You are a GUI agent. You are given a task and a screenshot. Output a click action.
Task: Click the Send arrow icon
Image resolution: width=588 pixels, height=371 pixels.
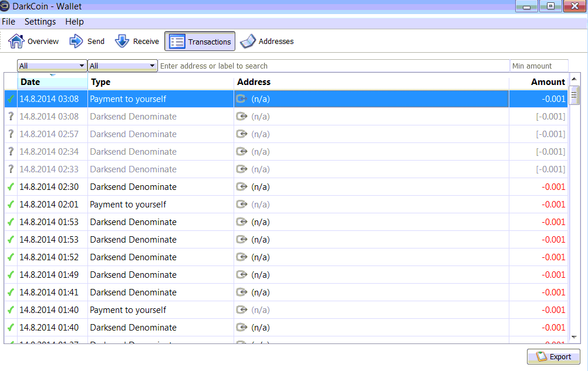pyautogui.click(x=76, y=41)
